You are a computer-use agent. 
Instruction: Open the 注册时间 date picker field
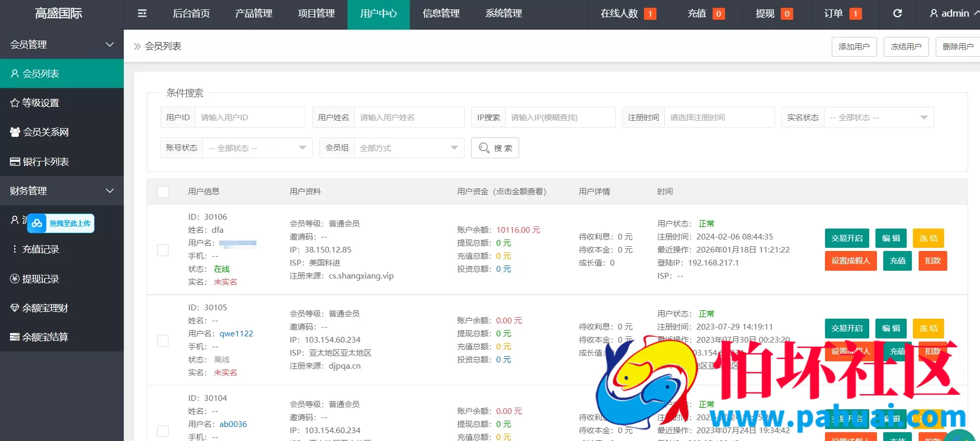tap(719, 118)
